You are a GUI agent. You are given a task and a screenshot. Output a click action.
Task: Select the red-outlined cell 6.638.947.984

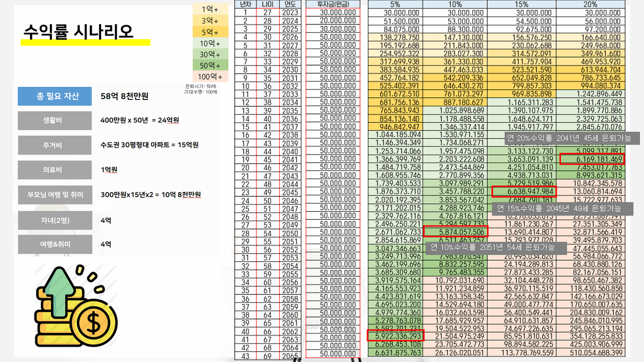click(x=524, y=192)
